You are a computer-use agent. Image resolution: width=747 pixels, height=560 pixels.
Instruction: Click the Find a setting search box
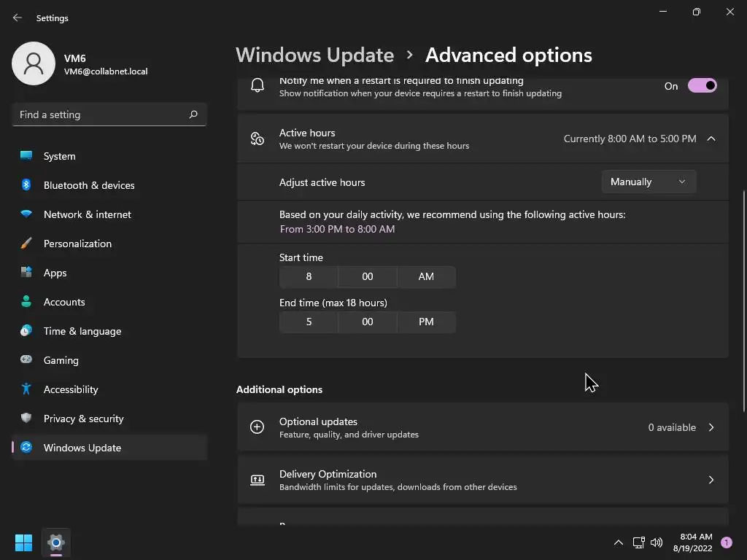coord(101,114)
